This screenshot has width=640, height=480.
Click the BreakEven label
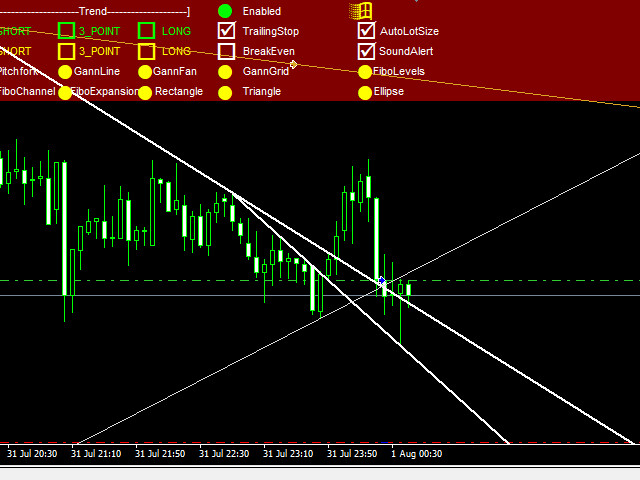coord(269,51)
